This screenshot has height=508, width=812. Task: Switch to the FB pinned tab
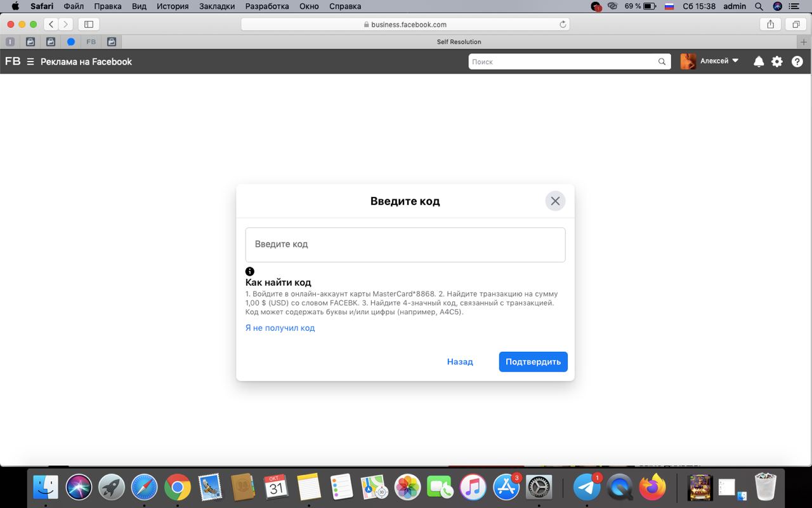click(x=91, y=42)
